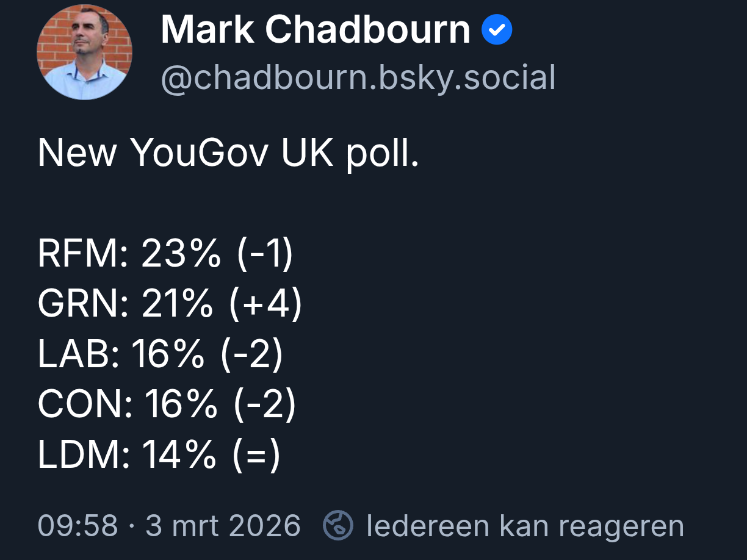747x560 pixels.
Task: Open Mark Chadbourn's profile picture
Action: pos(84,52)
